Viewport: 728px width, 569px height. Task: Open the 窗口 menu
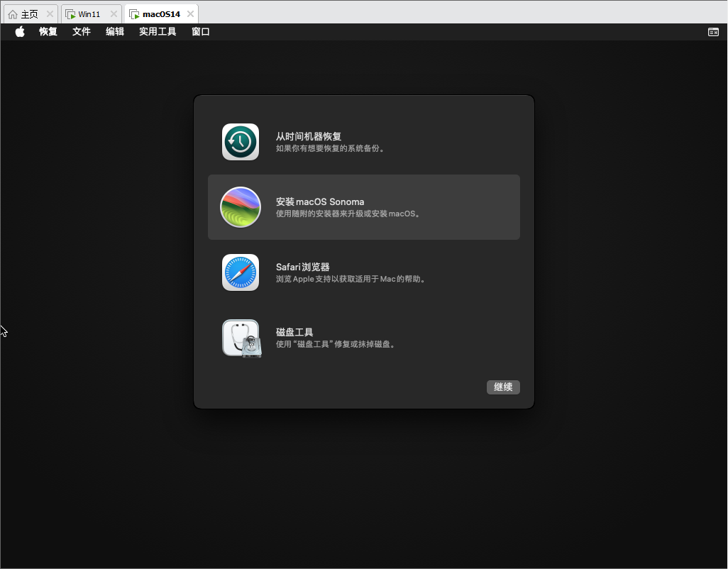click(201, 31)
